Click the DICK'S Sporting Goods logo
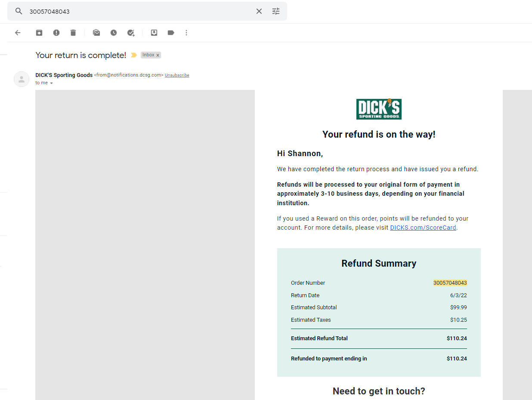532x400 pixels. [x=379, y=109]
